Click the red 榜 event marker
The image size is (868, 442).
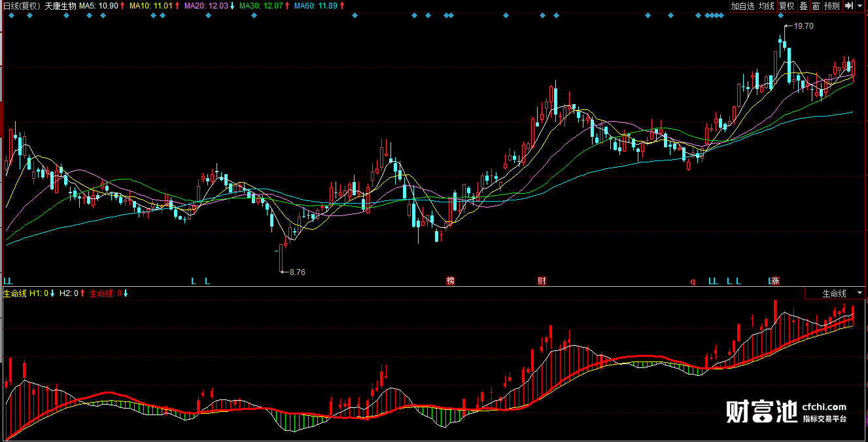(x=450, y=282)
